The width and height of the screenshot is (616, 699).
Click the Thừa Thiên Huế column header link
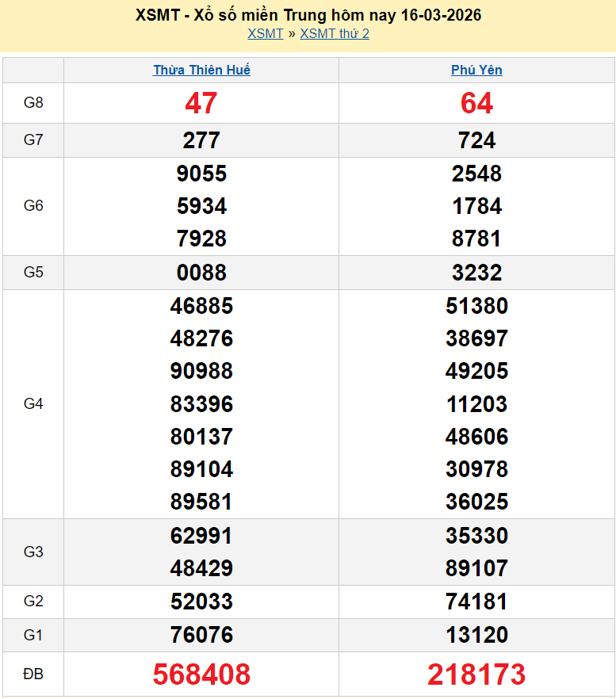coord(201,70)
